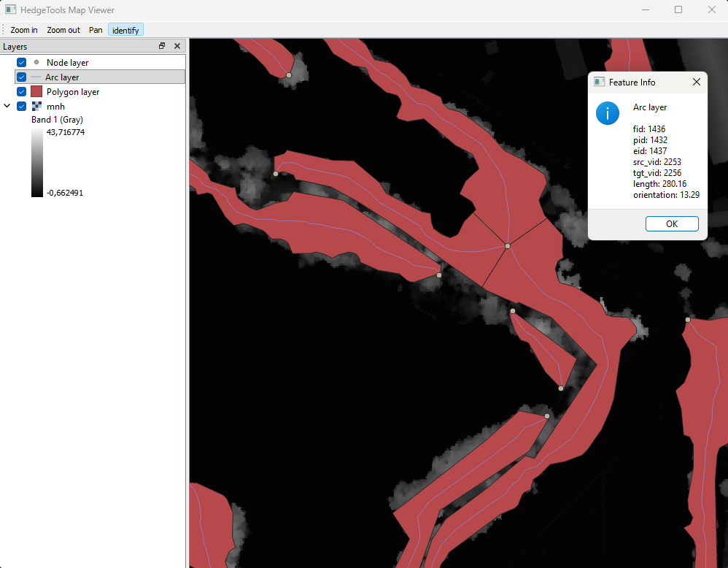This screenshot has height=568, width=728.
Task: Click the Node layer point symbol icon
Action: 36,62
